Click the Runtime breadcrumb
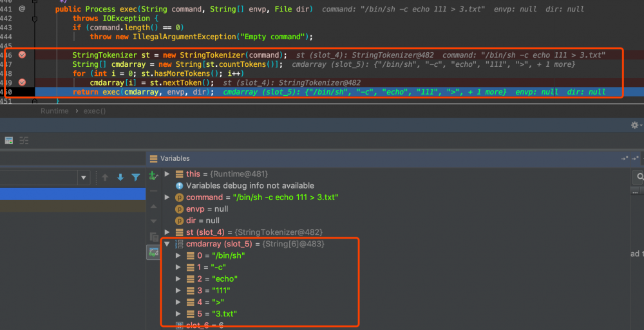The height and width of the screenshot is (330, 644). pyautogui.click(x=54, y=111)
